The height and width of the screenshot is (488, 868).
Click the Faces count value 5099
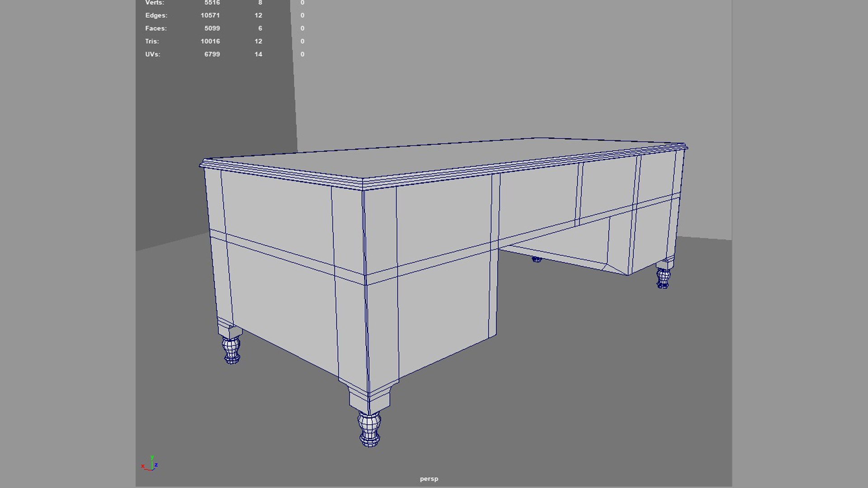[212, 28]
